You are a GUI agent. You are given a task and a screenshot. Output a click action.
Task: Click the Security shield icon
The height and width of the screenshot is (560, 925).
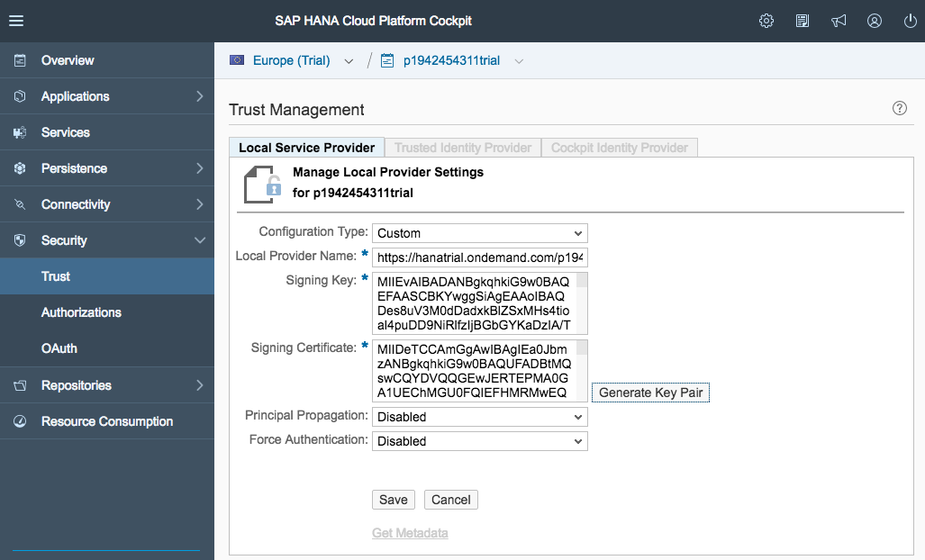(x=20, y=239)
